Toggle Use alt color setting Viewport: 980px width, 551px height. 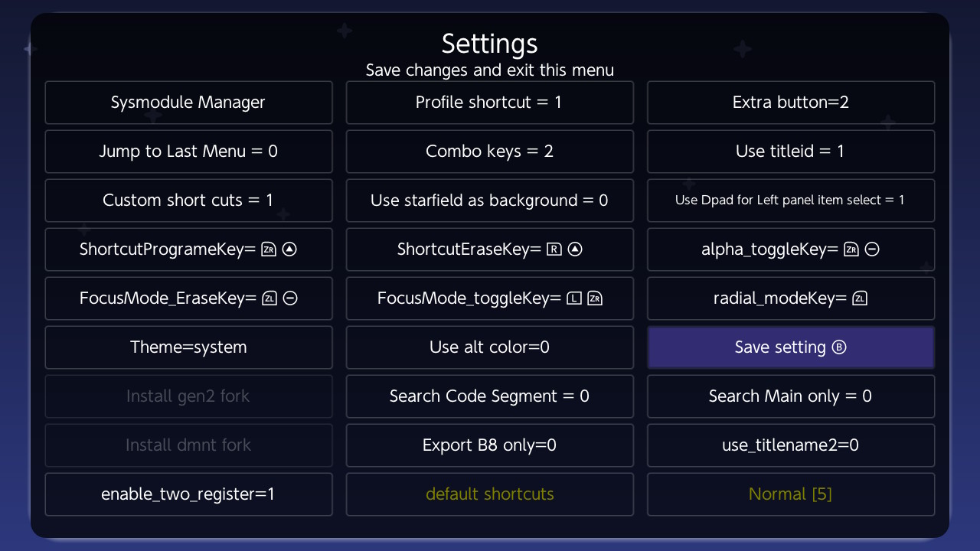point(490,347)
